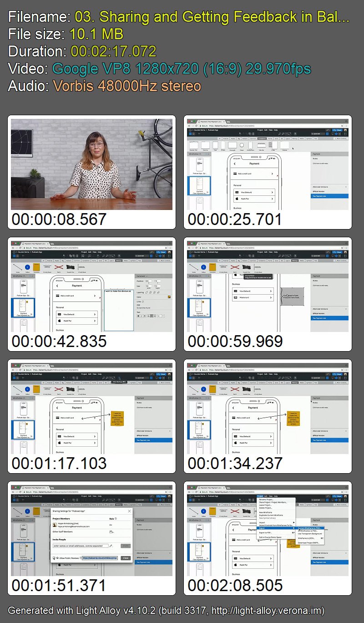Pick Download Project BMPR in the Export submenu
The width and height of the screenshot is (364, 623).
click(x=310, y=542)
